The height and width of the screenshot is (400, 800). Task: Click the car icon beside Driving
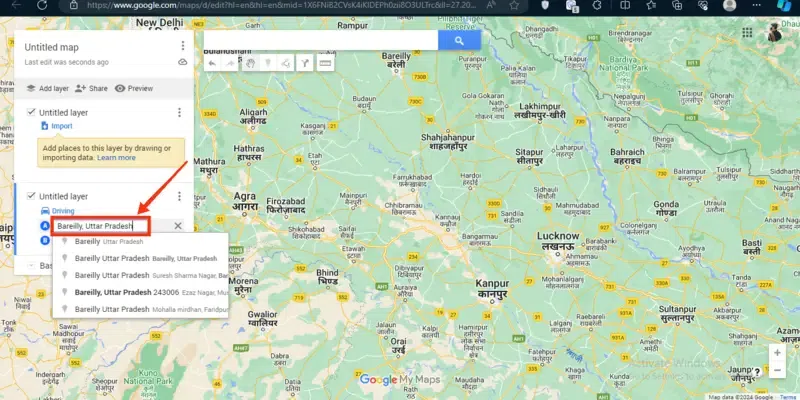click(x=45, y=211)
